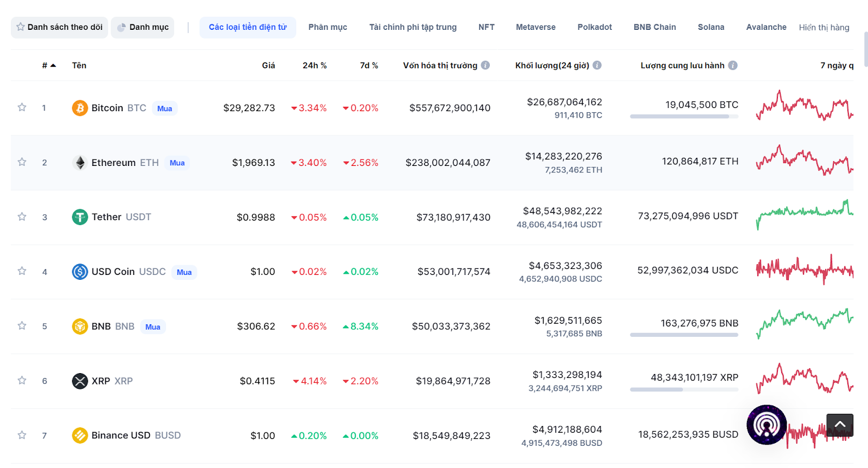Toggle the USD Coin watchlist star

pos(22,271)
